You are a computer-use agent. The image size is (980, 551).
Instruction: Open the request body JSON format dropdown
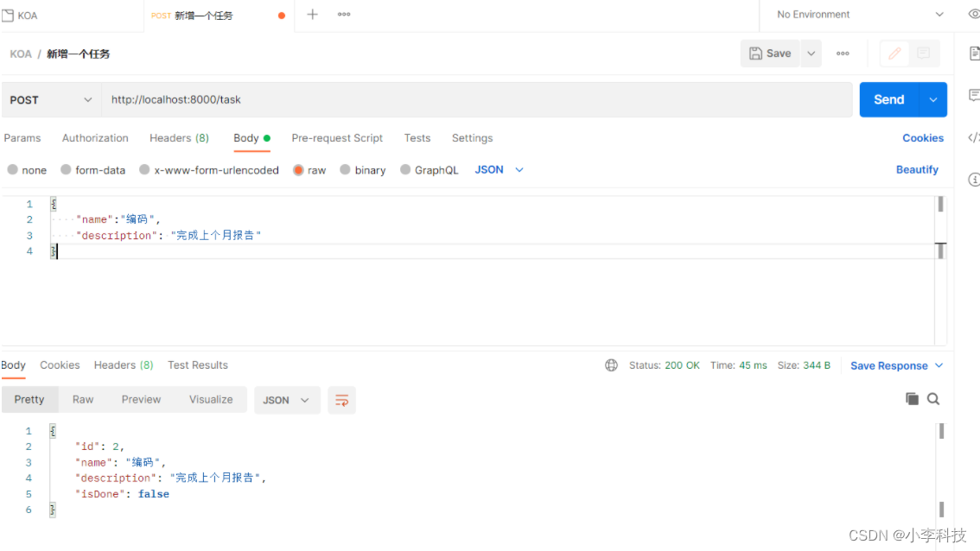click(x=500, y=170)
